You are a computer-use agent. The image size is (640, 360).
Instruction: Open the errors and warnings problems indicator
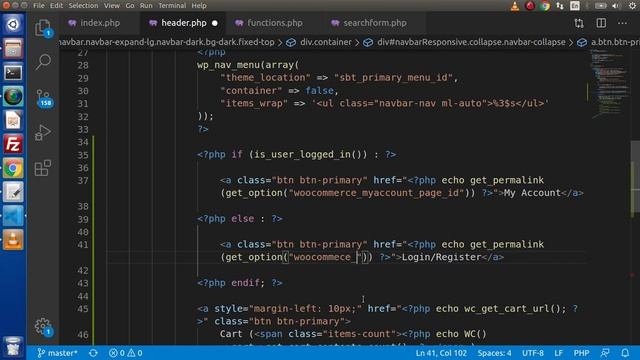tap(126, 353)
